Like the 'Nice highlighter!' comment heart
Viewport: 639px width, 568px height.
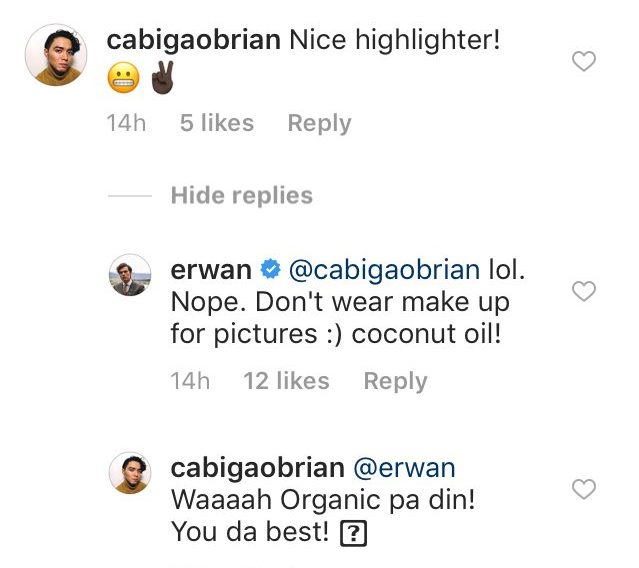point(584,62)
